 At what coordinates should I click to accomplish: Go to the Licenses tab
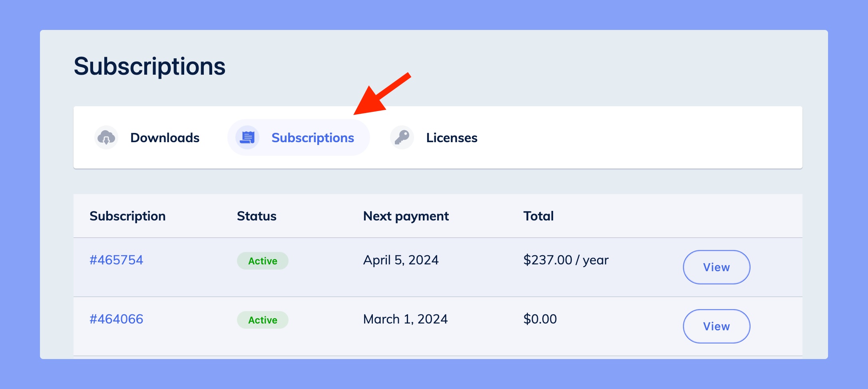[x=434, y=137]
